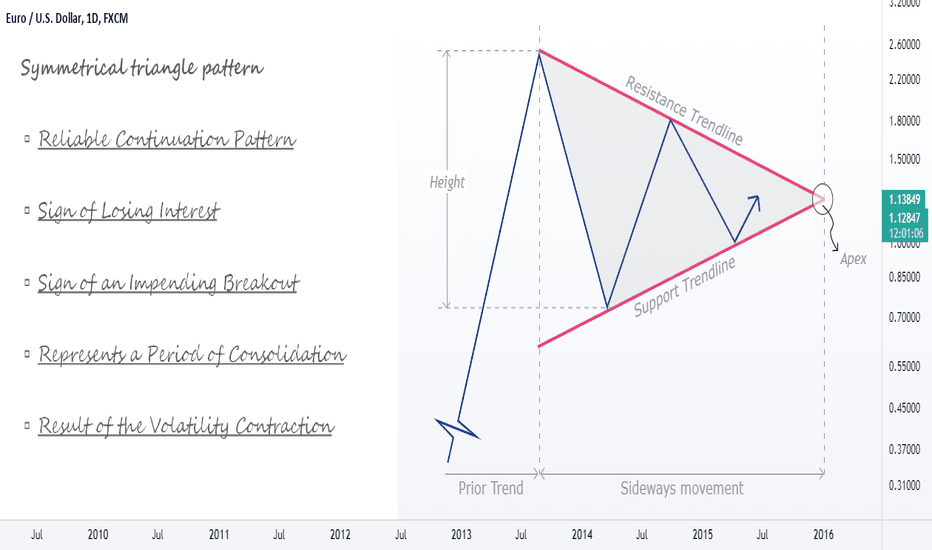The width and height of the screenshot is (932, 550).
Task: Click the 2014 mark on time axis
Action: 582,535
